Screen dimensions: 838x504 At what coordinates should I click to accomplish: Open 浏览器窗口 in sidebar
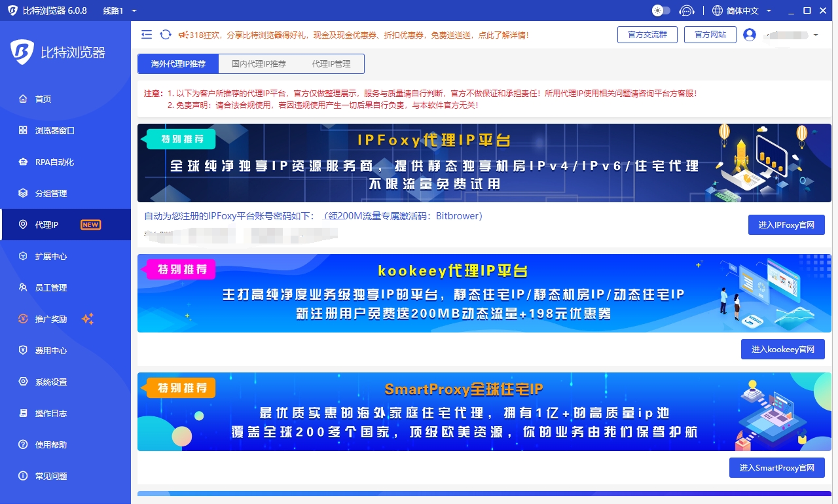pyautogui.click(x=65, y=130)
